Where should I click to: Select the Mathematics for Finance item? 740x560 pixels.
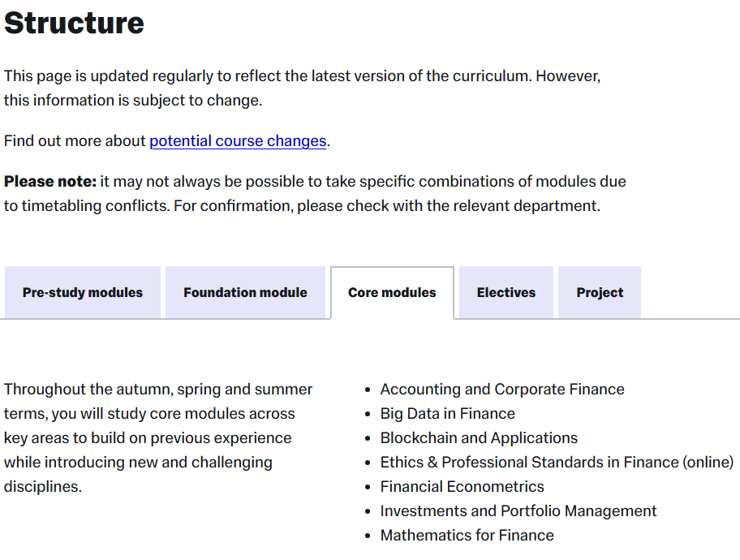pyautogui.click(x=467, y=536)
